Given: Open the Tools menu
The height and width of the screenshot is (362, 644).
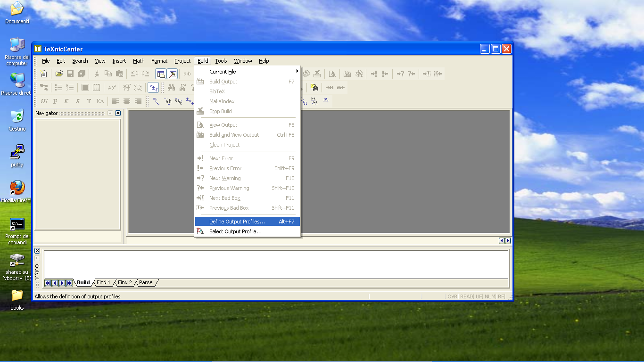Looking at the screenshot, I should pyautogui.click(x=221, y=61).
